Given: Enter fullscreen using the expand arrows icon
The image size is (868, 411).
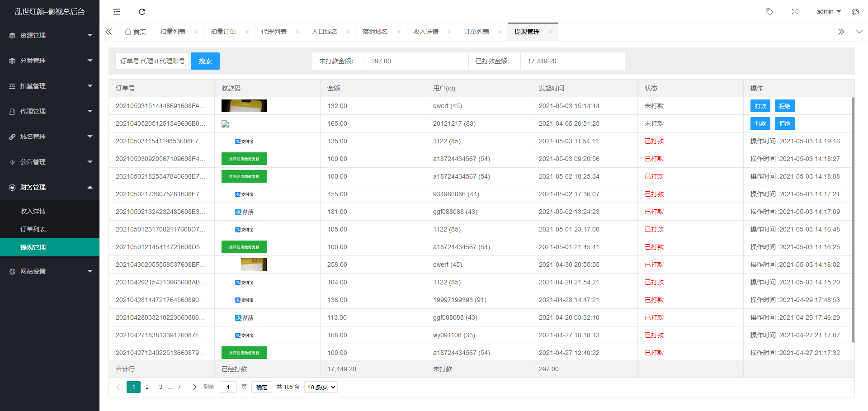Looking at the screenshot, I should click(x=795, y=11).
